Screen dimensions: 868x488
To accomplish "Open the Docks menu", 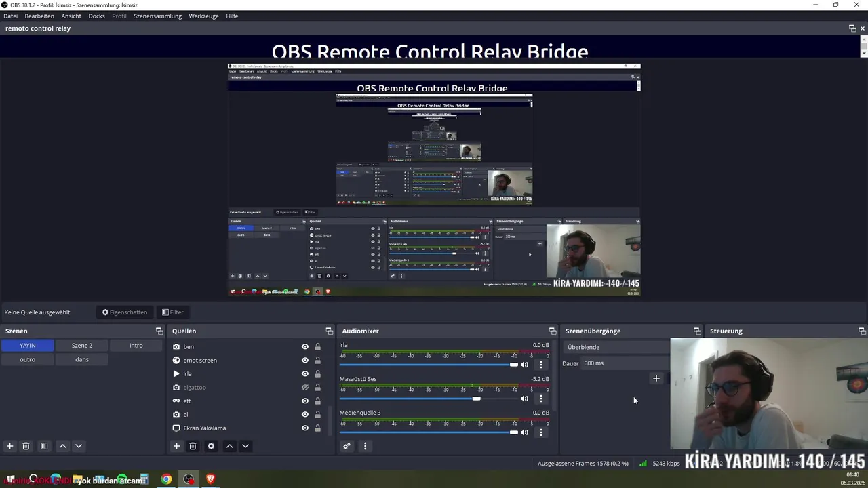I will [97, 16].
